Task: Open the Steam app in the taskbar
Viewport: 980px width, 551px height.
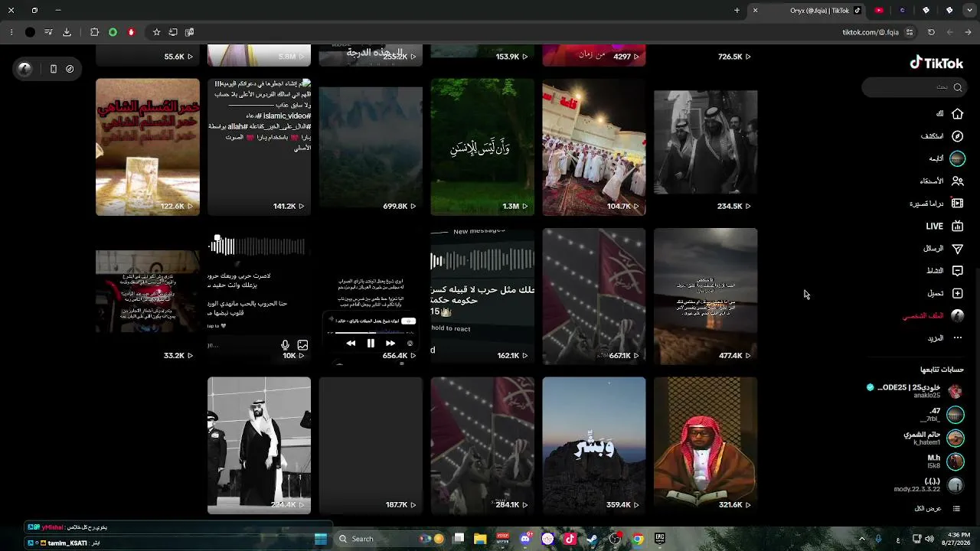Action: (592, 539)
